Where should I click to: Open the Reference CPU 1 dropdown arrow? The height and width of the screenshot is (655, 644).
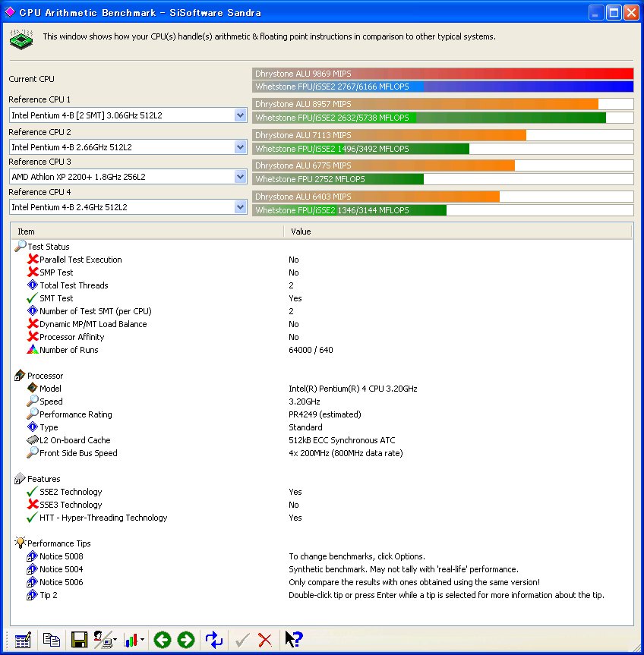240,115
